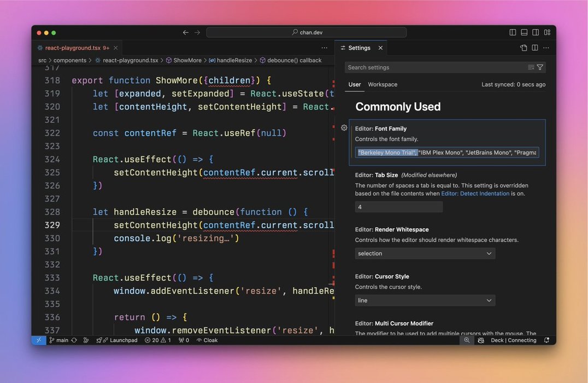The image size is (588, 383).
Task: Clear the settings search input icon
Action: pos(531,67)
